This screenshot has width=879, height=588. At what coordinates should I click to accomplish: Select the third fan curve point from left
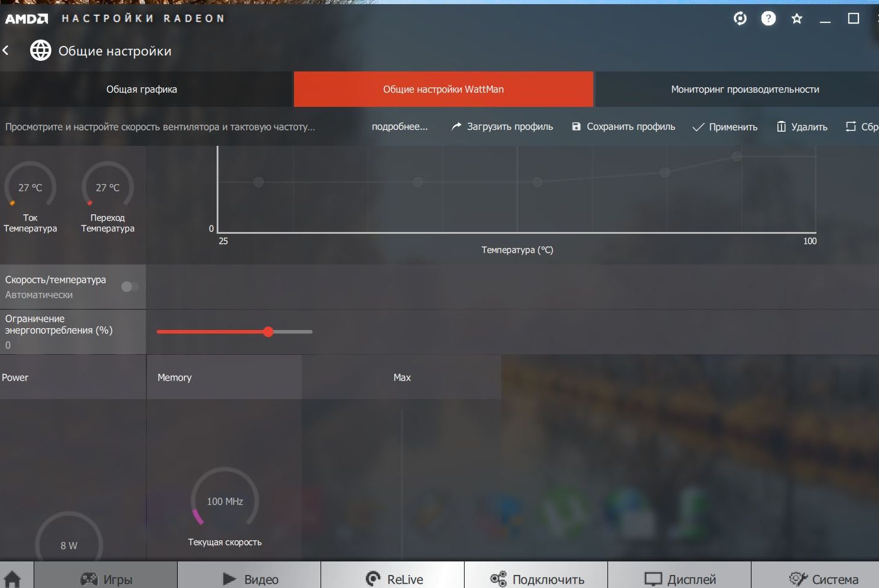pyautogui.click(x=537, y=182)
